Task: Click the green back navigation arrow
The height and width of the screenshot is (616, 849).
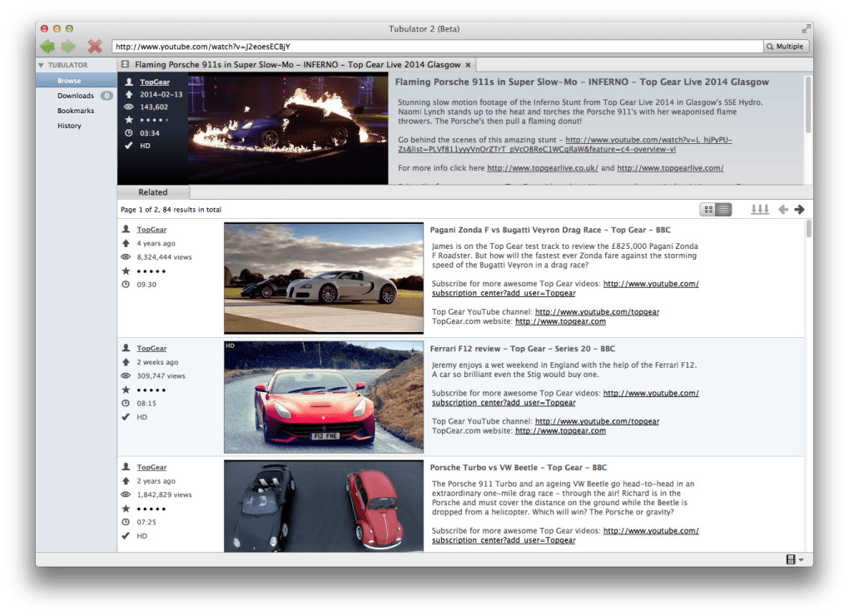Action: (47, 47)
